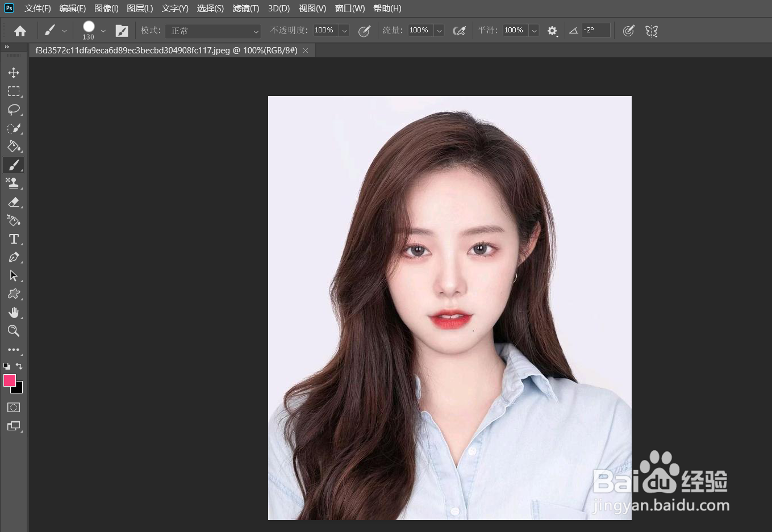Open the 滤镜 menu
Image resolution: width=772 pixels, height=532 pixels.
click(x=244, y=9)
